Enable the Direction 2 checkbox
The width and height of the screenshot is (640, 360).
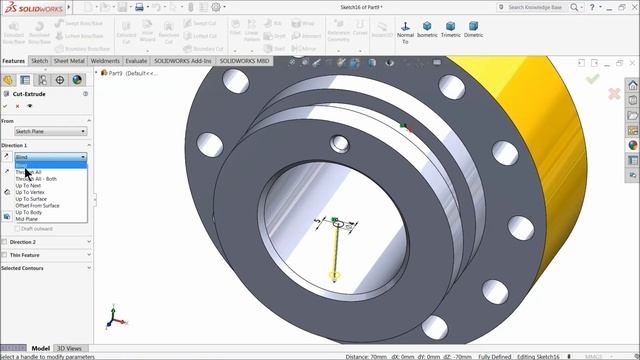4,242
